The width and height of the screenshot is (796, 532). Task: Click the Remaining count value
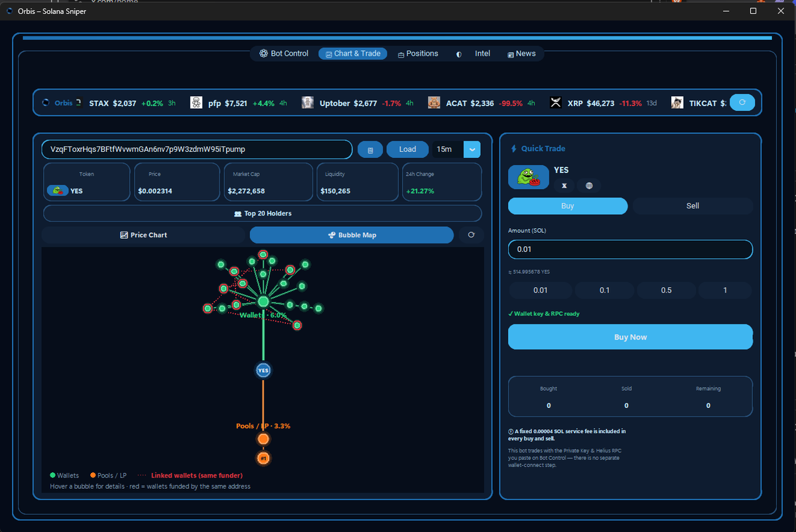(708, 405)
